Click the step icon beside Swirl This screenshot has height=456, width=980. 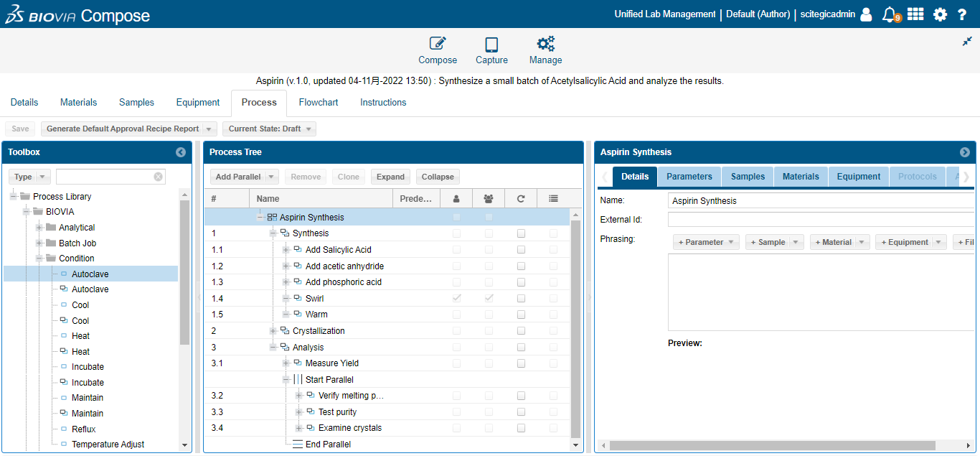[298, 298]
